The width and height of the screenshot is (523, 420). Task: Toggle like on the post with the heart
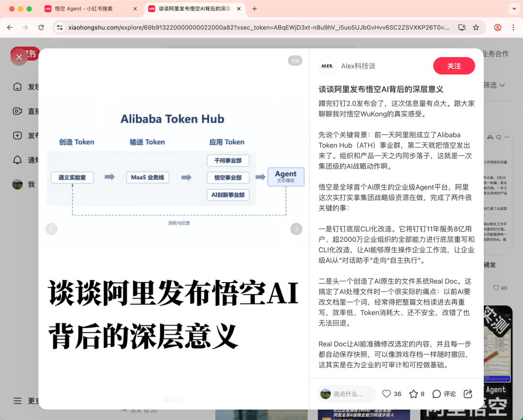tap(386, 394)
